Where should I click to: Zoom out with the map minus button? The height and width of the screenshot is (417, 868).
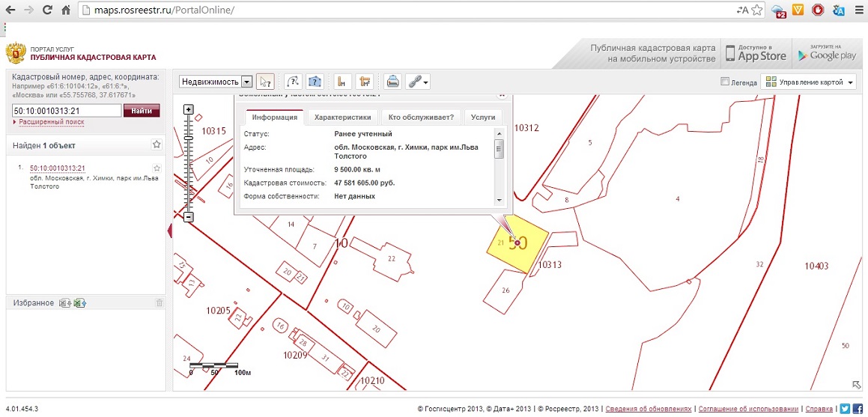188,217
